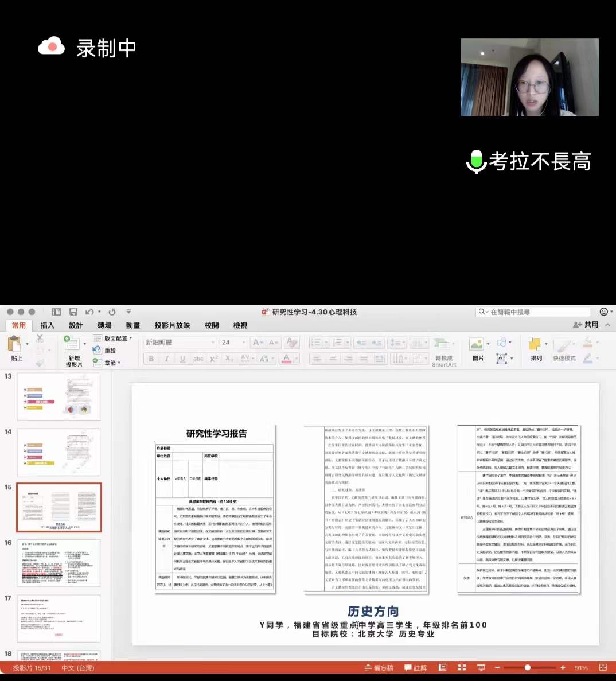Click the Save icon in title bar
The width and height of the screenshot is (616, 681).
[x=73, y=312]
